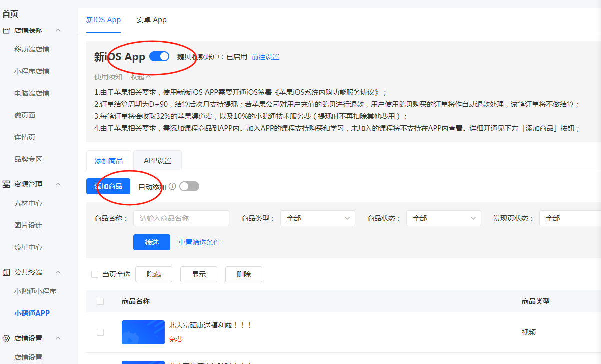This screenshot has height=364, width=601.
Task: Go to 首页 at the sidebar top
Action: [x=10, y=14]
